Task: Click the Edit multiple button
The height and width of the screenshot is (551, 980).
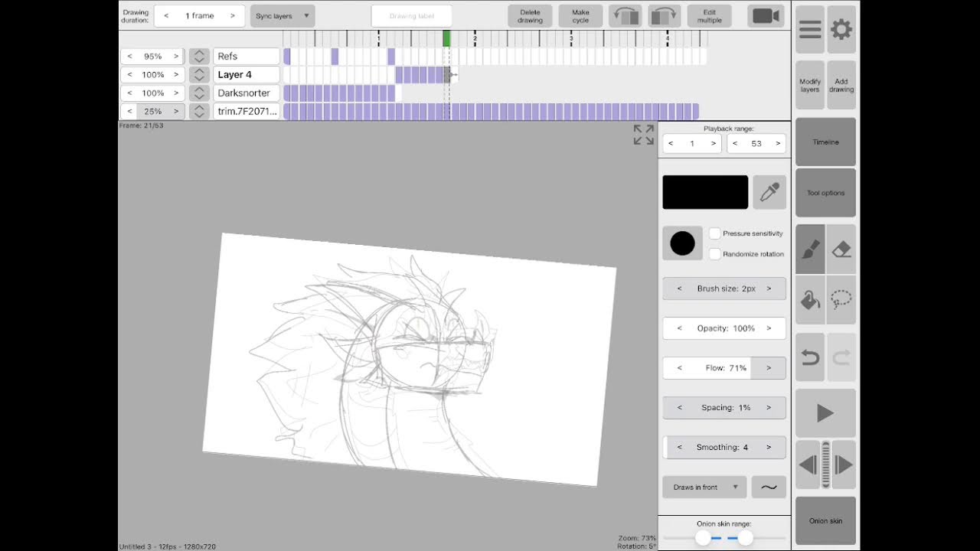Action: (709, 16)
